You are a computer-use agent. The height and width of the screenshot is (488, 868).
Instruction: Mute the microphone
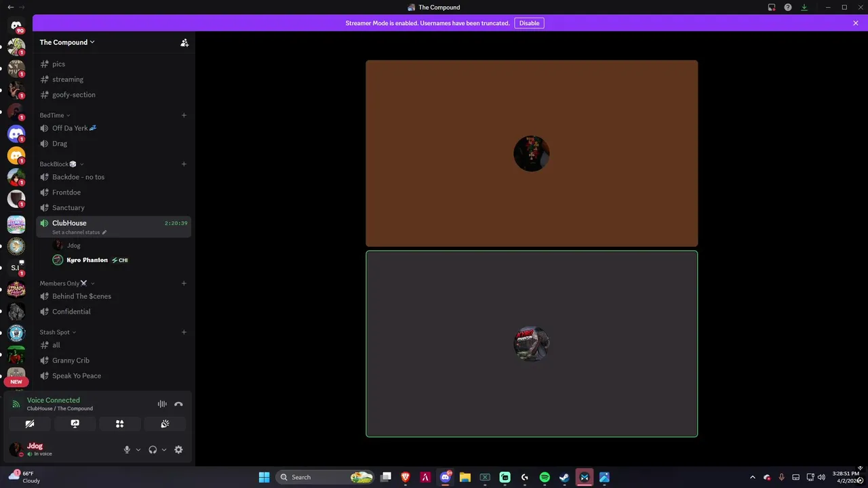click(127, 449)
